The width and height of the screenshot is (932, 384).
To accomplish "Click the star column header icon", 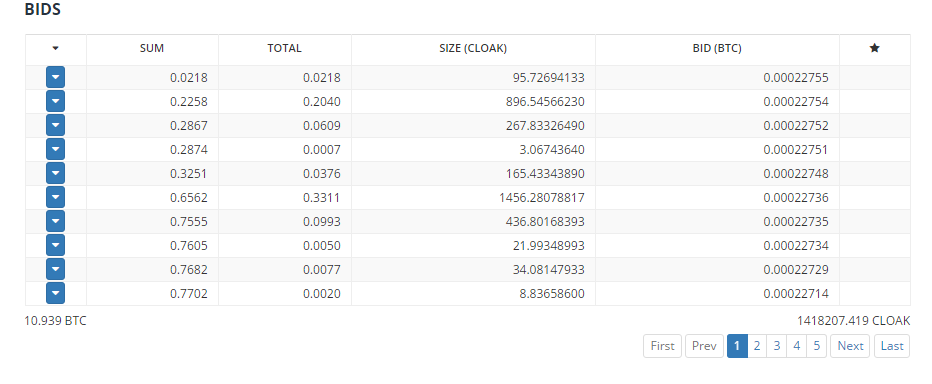I will tap(874, 49).
